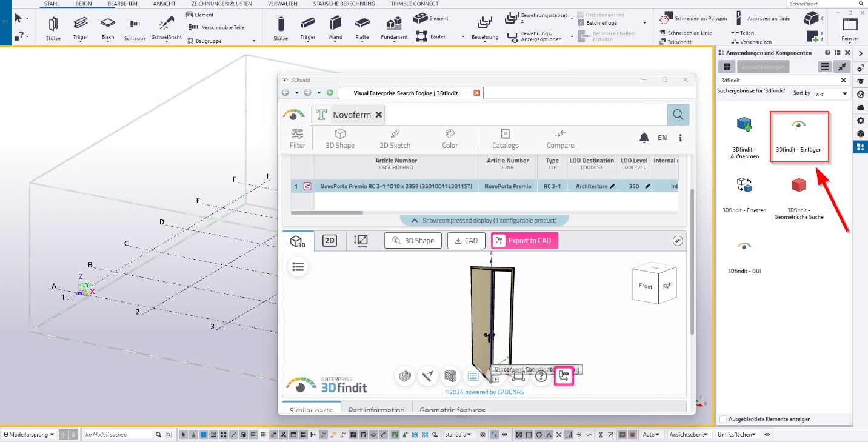Select the NovoPorta Premio RC 2-1 row

(x=484, y=186)
